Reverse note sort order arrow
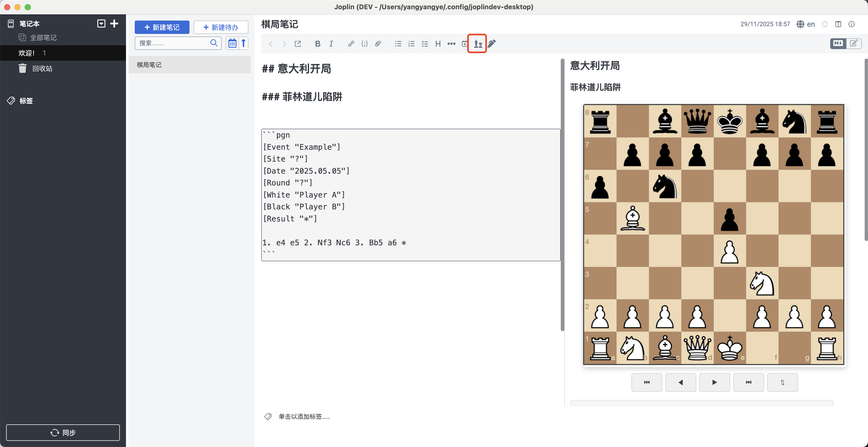The height and width of the screenshot is (447, 868). (244, 43)
